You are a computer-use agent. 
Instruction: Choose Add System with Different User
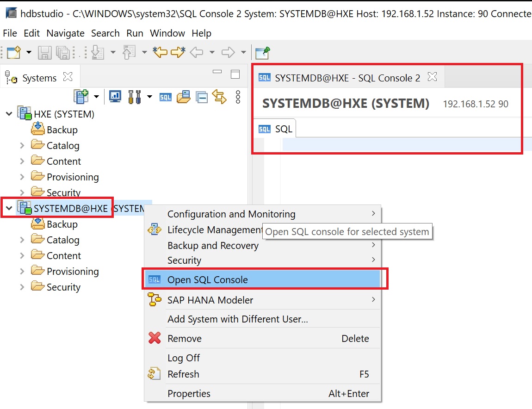(x=263, y=319)
